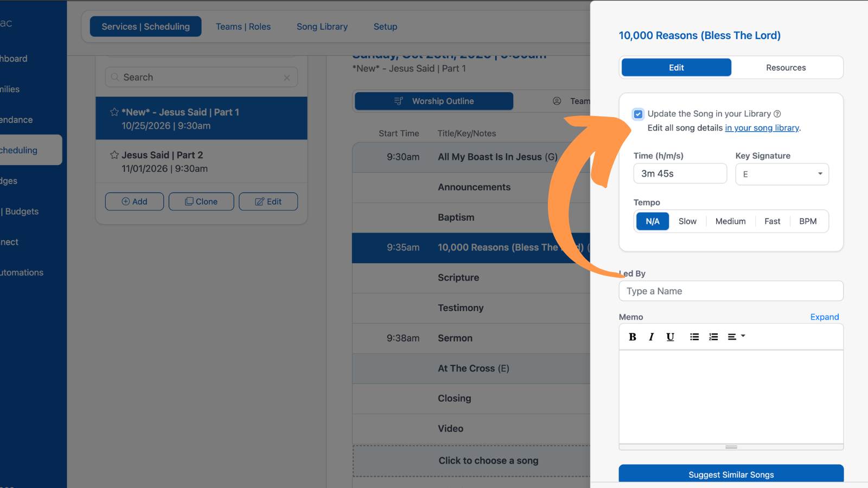Open text alignment dropdown in Memo toolbar
The image size is (868, 488).
[x=736, y=337]
